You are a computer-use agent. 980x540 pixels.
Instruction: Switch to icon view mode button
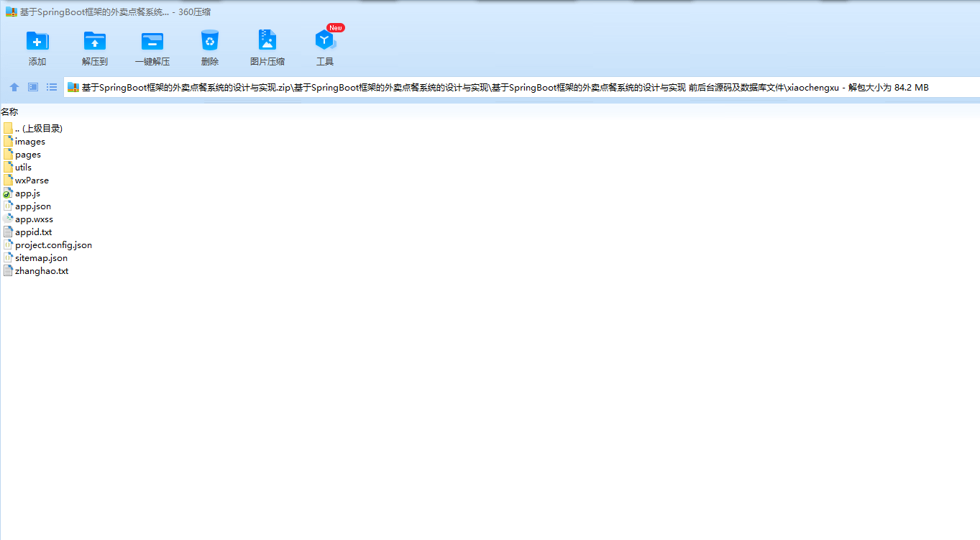[33, 87]
